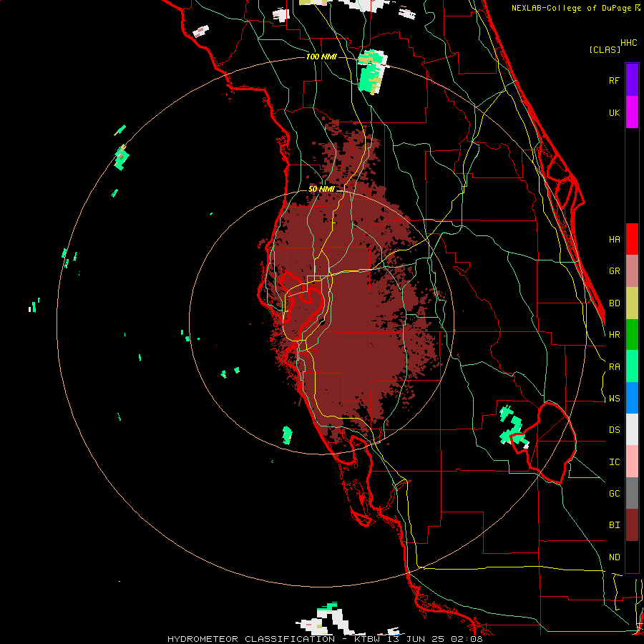The width and height of the screenshot is (644, 644).
Task: Click the UK legend label
Action: pos(615,112)
